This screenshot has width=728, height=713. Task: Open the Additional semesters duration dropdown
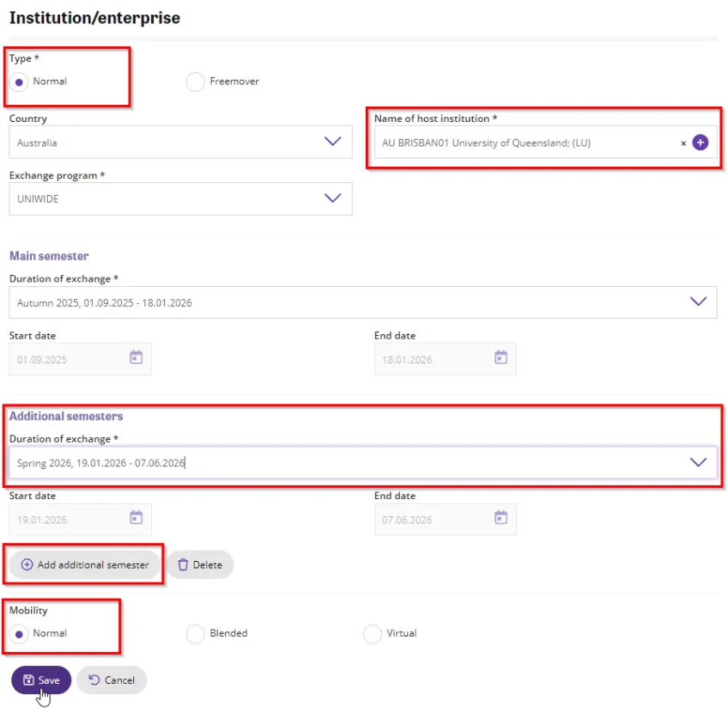(x=696, y=462)
